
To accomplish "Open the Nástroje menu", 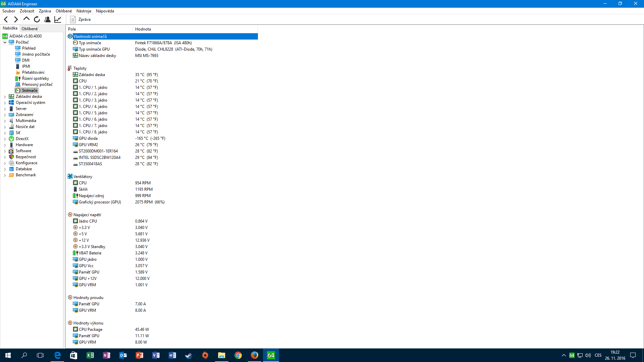I will click(x=84, y=11).
